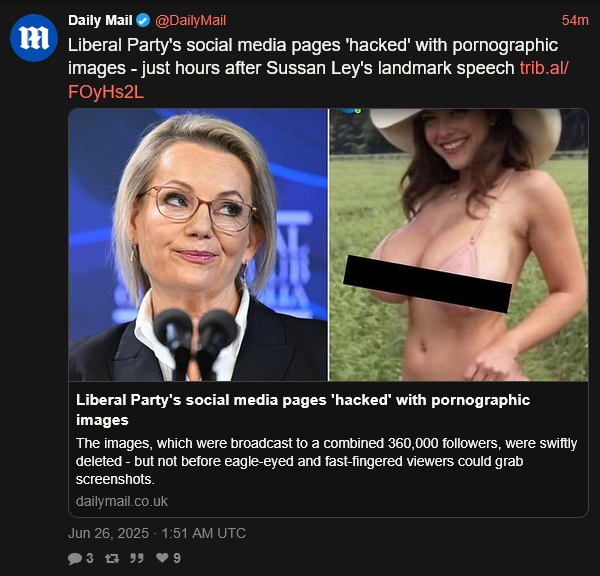The width and height of the screenshot is (600, 576).
Task: Click the like count number 9
Action: (x=177, y=558)
